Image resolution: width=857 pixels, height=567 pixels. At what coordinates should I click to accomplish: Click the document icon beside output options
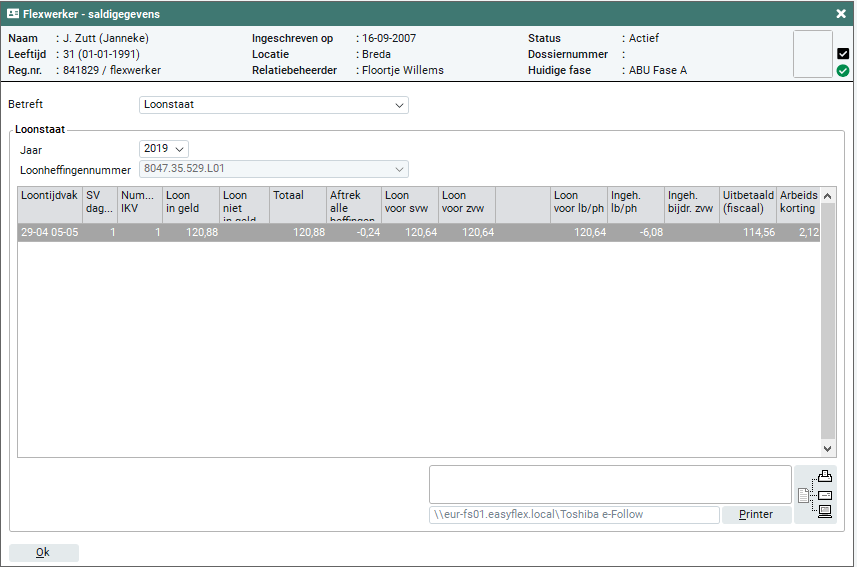[804, 495]
